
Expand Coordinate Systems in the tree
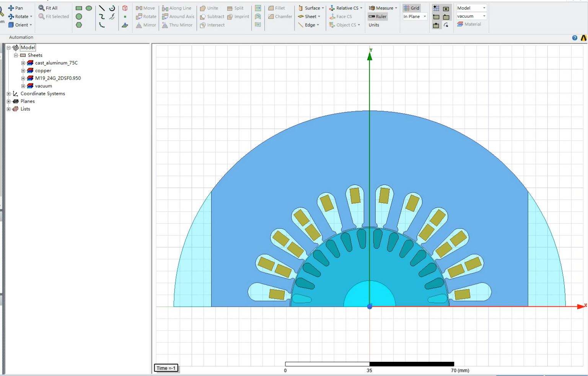tap(8, 93)
